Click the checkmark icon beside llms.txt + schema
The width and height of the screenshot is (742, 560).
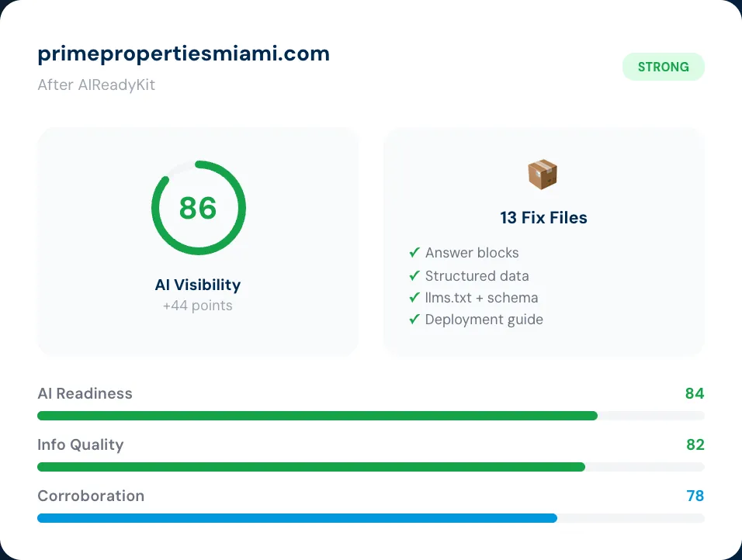pyautogui.click(x=414, y=298)
